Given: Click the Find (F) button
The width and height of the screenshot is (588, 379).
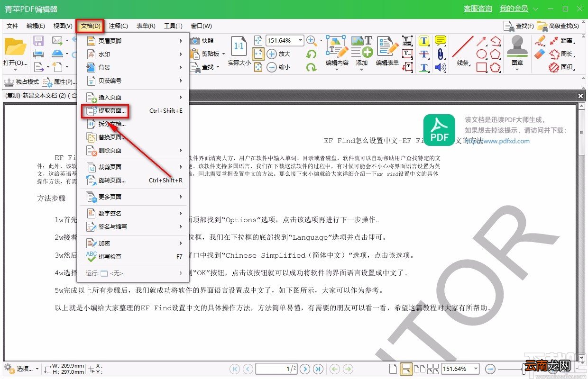Looking at the screenshot, I should coord(518,26).
